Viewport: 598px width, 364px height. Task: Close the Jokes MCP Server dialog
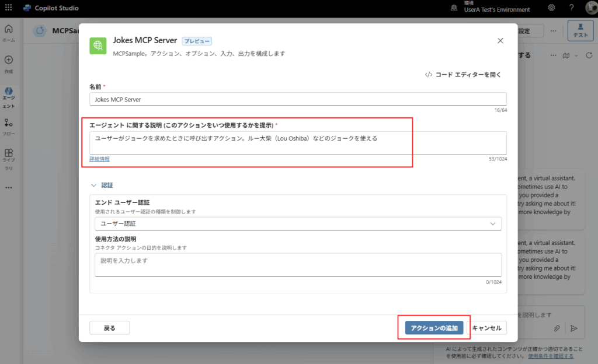[x=500, y=41]
